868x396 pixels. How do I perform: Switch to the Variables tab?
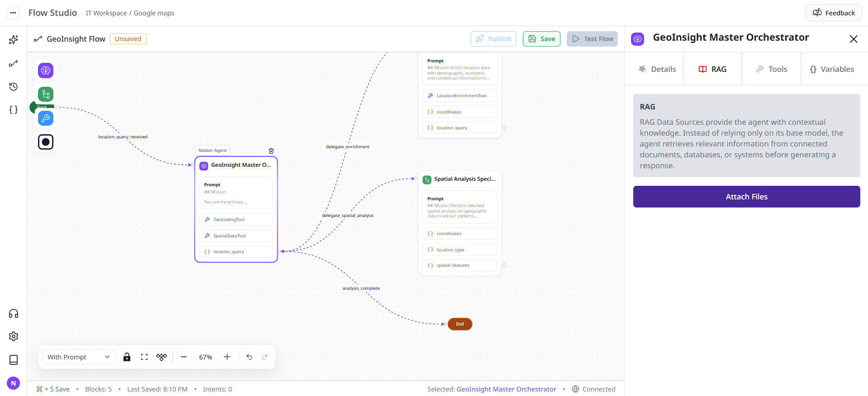(x=832, y=69)
